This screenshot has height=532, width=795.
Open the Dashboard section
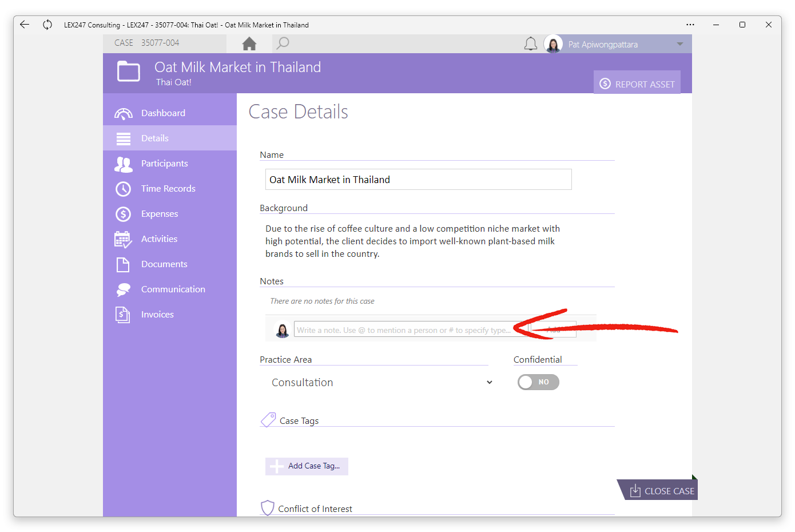tap(170, 113)
